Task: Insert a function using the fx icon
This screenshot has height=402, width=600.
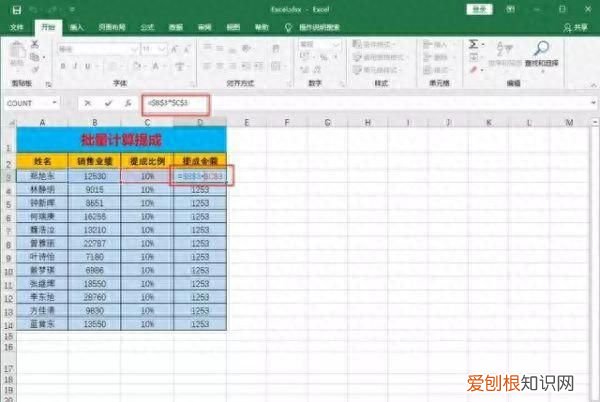Action: pyautogui.click(x=128, y=103)
